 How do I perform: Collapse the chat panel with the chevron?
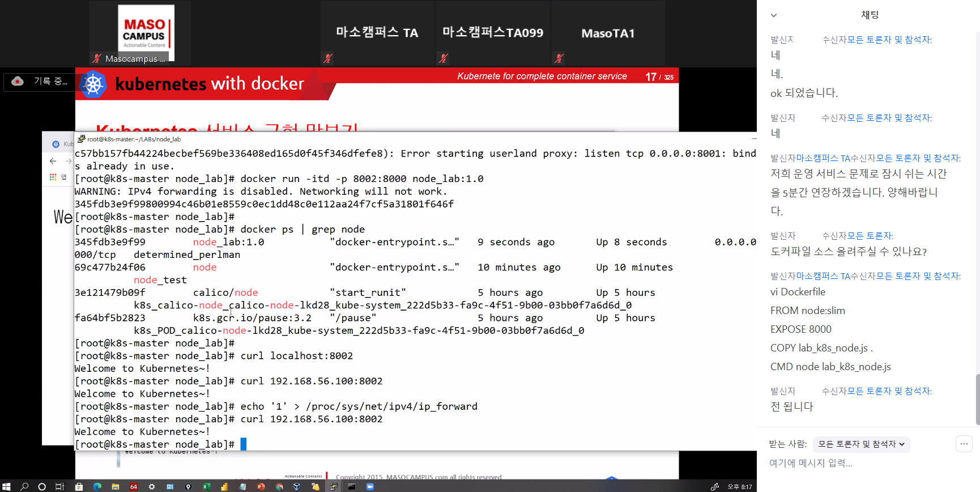click(774, 15)
